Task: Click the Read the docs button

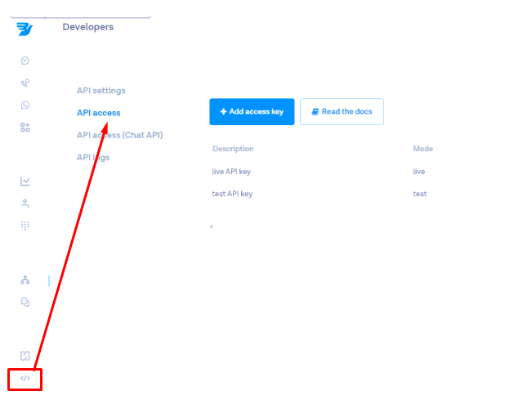Action: click(x=342, y=112)
